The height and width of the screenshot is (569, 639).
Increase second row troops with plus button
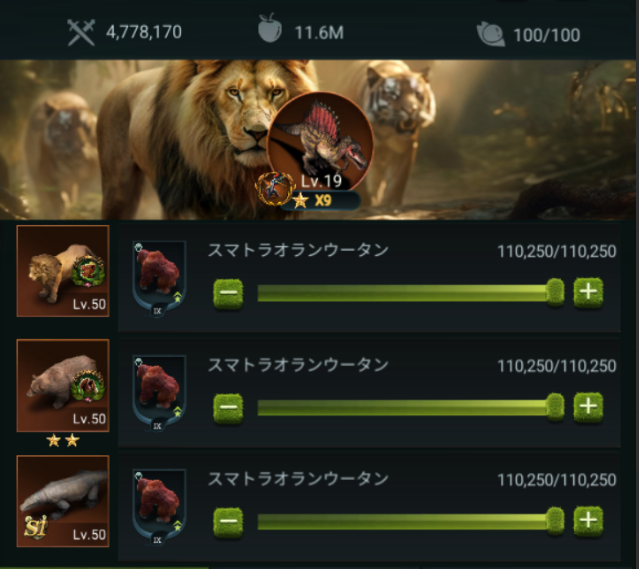pyautogui.click(x=588, y=407)
